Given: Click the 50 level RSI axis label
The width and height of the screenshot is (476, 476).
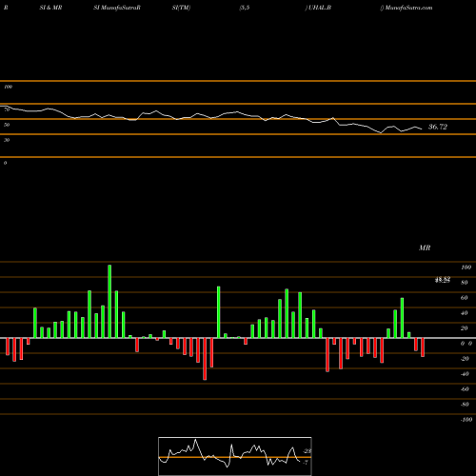Looking at the screenshot, I should 7,125.
